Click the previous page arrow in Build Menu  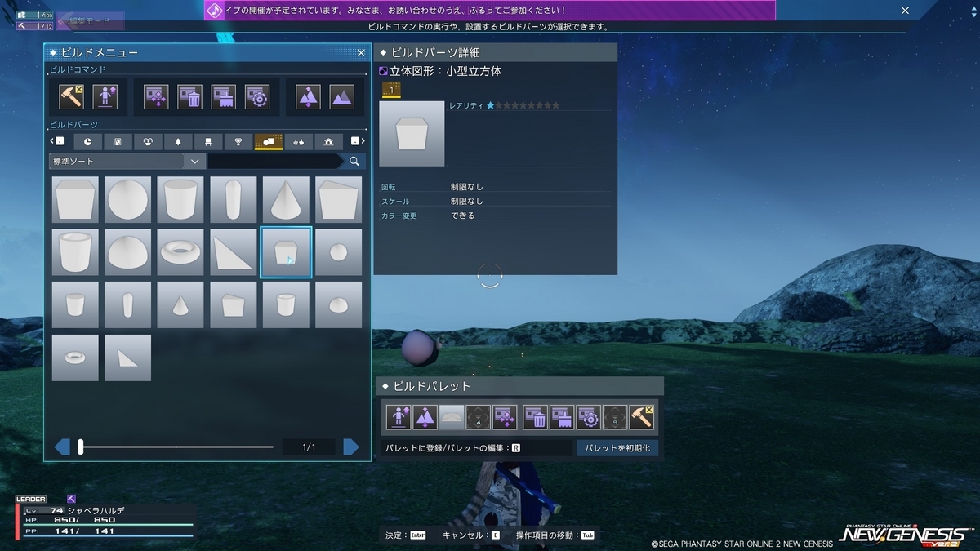[x=62, y=447]
